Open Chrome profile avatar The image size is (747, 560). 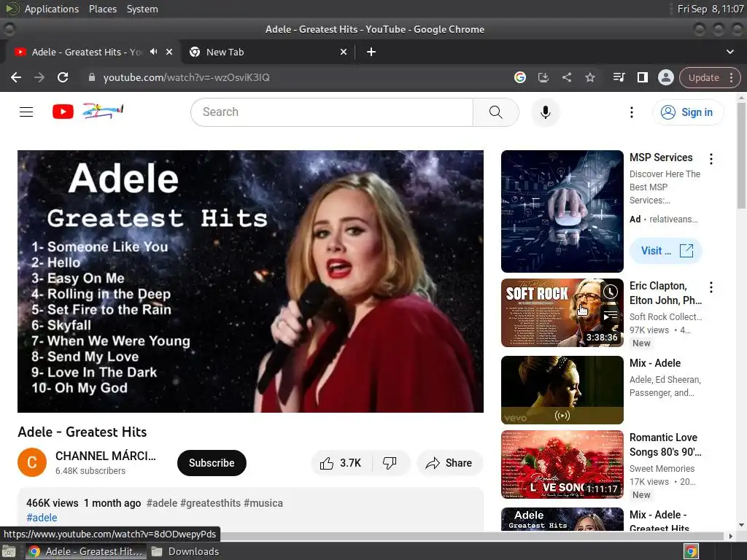pos(665,77)
